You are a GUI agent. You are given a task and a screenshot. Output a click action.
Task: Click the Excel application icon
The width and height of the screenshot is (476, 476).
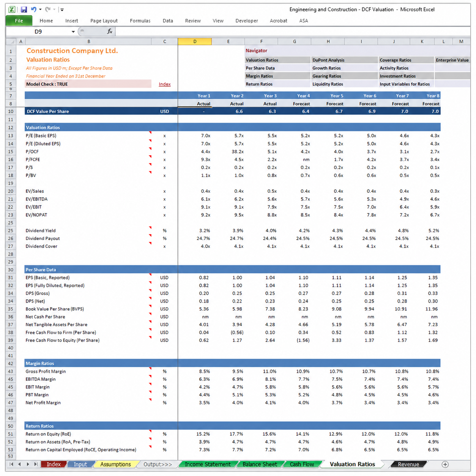pyautogui.click(x=12, y=9)
